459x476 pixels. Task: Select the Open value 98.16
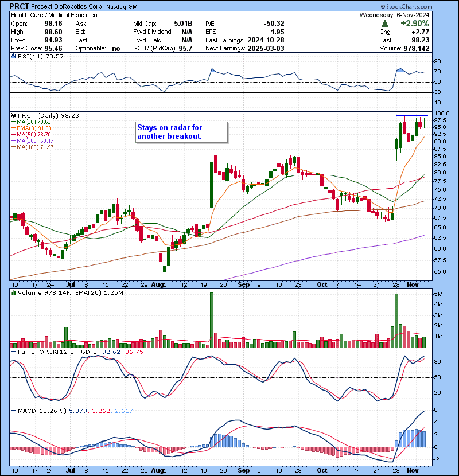coord(53,24)
